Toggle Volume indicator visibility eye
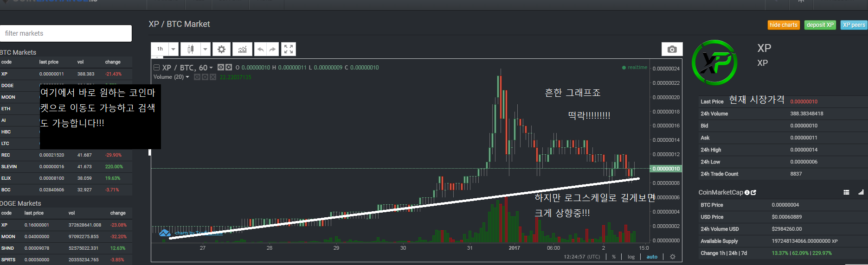This screenshot has width=868, height=265. point(197,77)
